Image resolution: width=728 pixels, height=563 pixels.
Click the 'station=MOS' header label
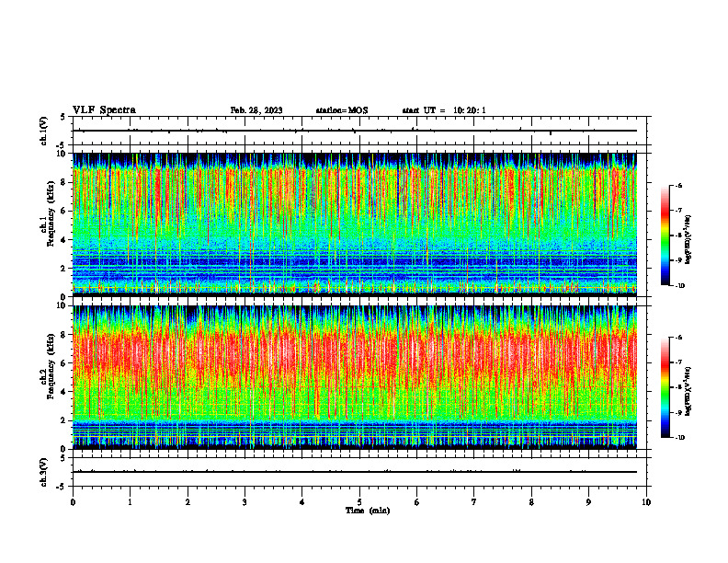(x=342, y=110)
